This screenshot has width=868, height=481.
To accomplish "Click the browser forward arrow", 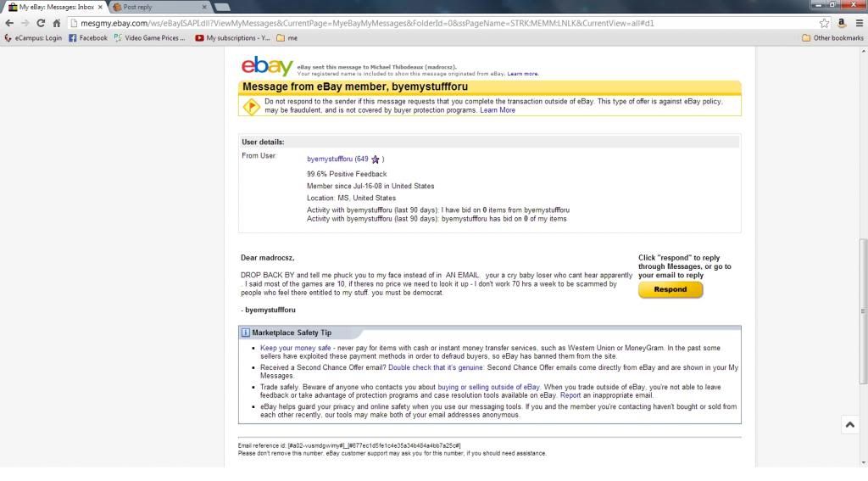I will point(25,23).
